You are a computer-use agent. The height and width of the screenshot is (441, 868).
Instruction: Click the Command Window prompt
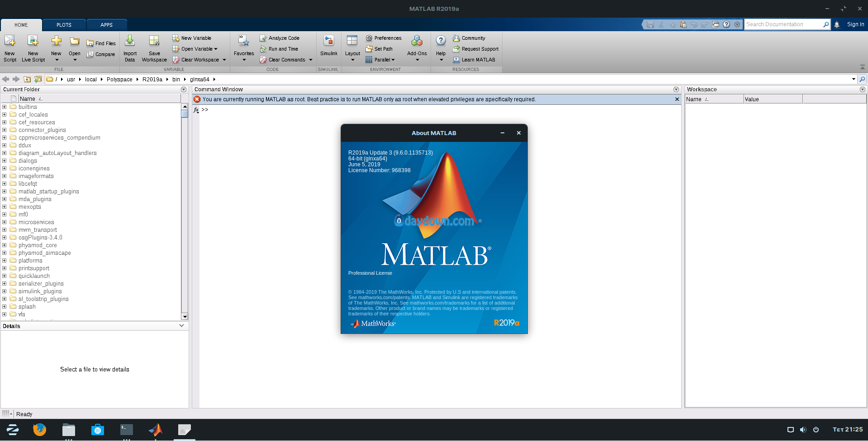pos(205,110)
